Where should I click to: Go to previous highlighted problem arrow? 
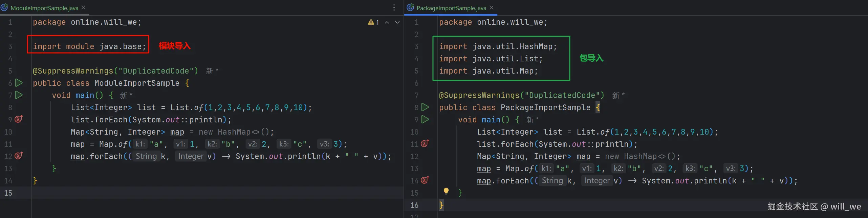[x=387, y=22]
